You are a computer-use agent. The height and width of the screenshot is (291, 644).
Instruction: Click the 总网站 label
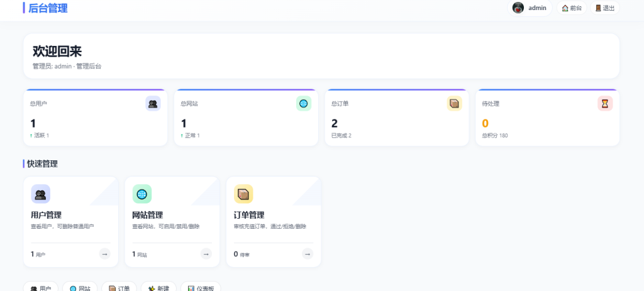[x=189, y=104]
